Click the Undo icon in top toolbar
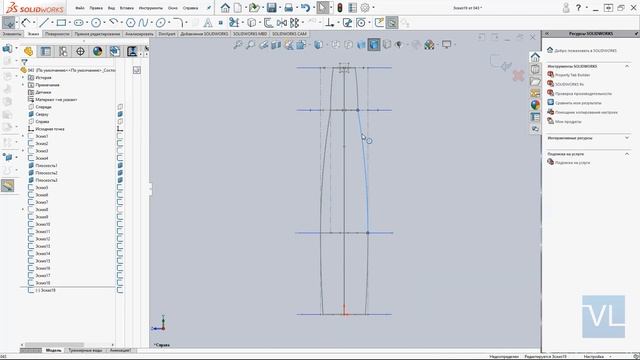Viewport: 640px width, 360px height. [x=304, y=7]
